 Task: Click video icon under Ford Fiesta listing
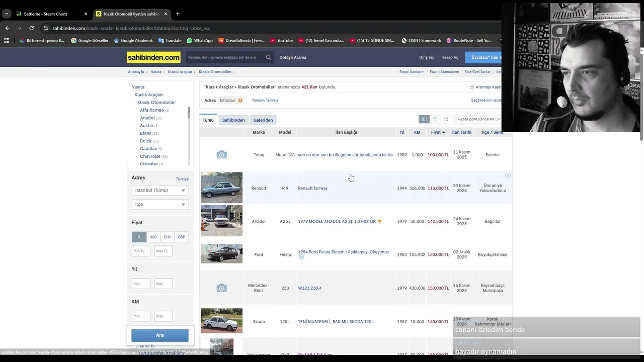[x=301, y=257]
